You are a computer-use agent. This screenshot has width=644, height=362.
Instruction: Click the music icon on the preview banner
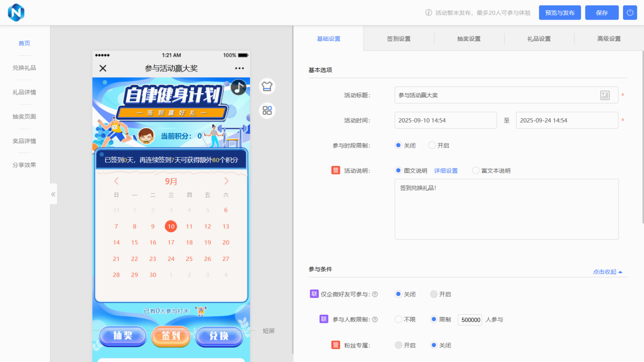pos(238,87)
